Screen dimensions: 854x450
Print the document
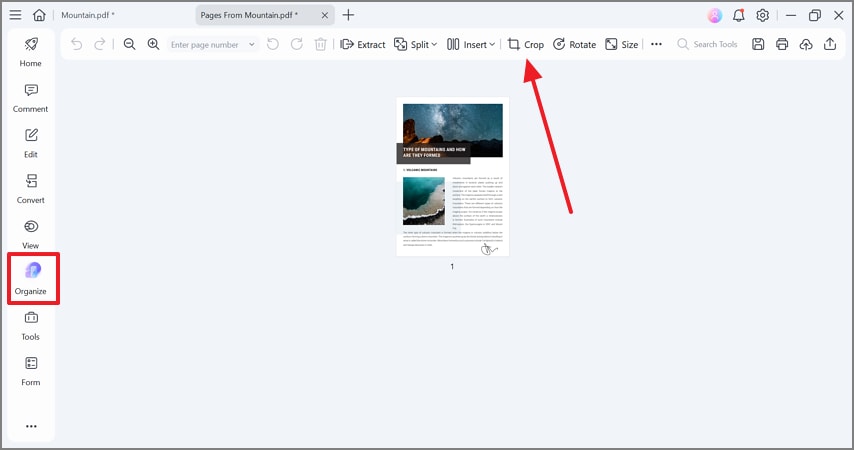782,44
